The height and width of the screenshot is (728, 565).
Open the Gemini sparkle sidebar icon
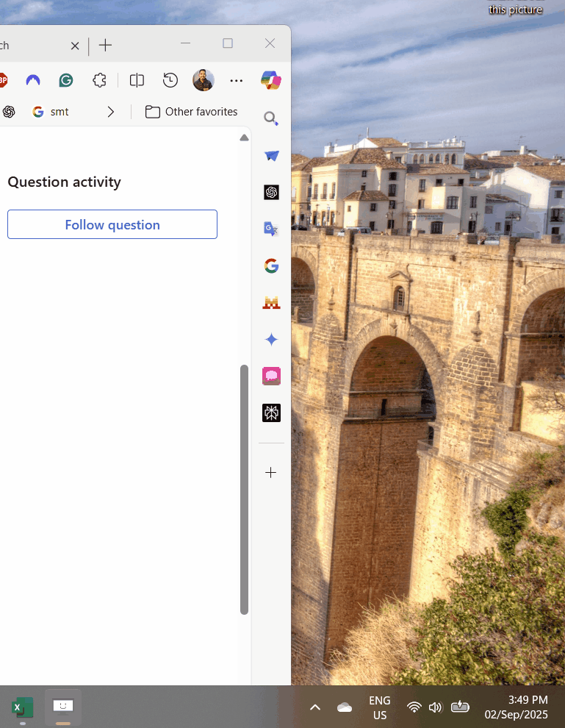[271, 340]
